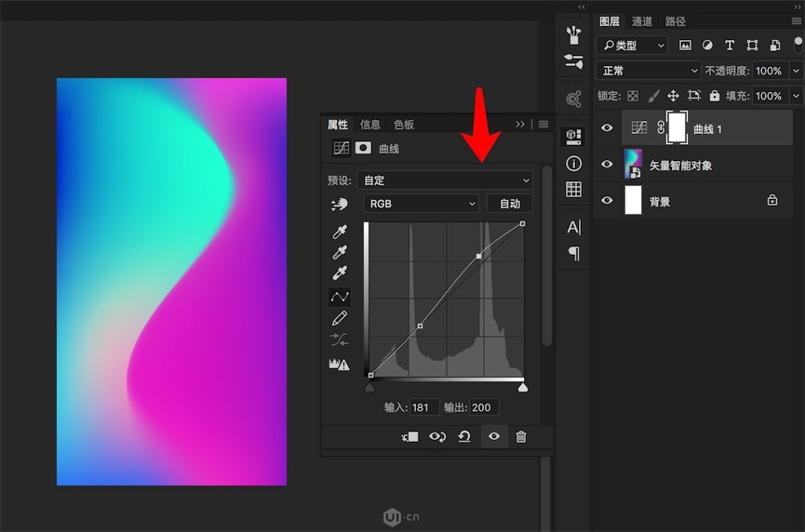805x532 pixels.
Task: Lock layer position with move icon
Action: [673, 96]
